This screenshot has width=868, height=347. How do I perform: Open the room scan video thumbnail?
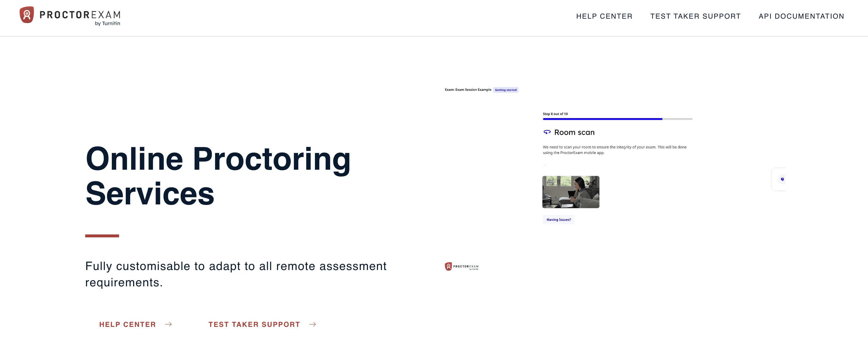tap(571, 192)
